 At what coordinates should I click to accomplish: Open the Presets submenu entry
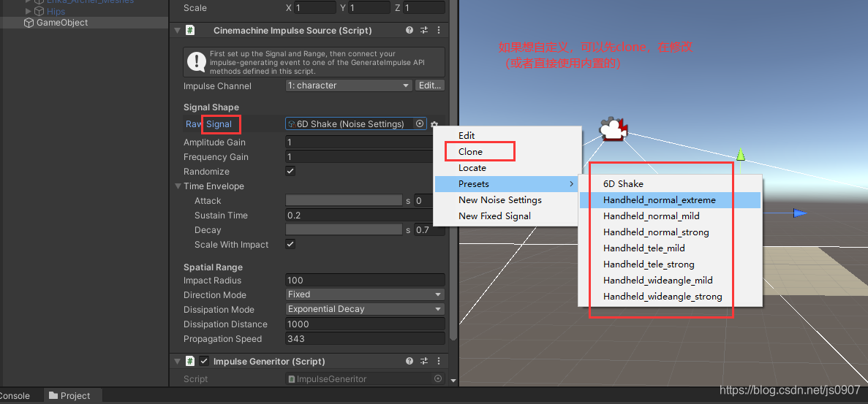coord(507,183)
